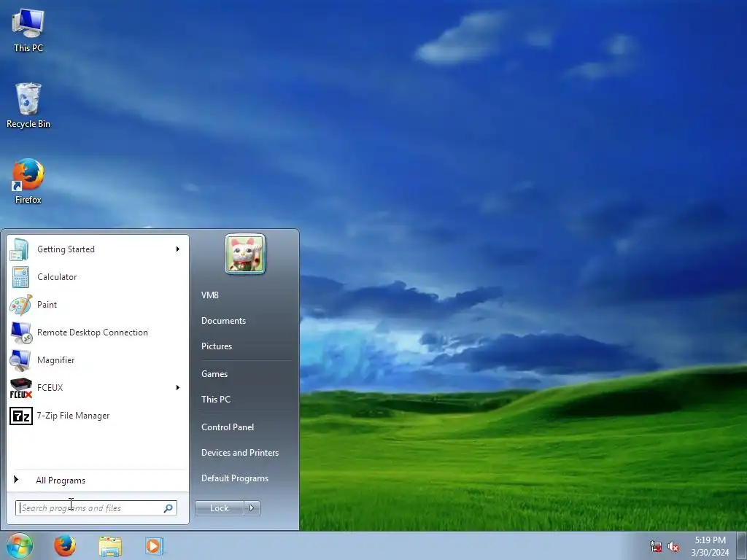Click the muted volume tray icon

[x=673, y=546]
